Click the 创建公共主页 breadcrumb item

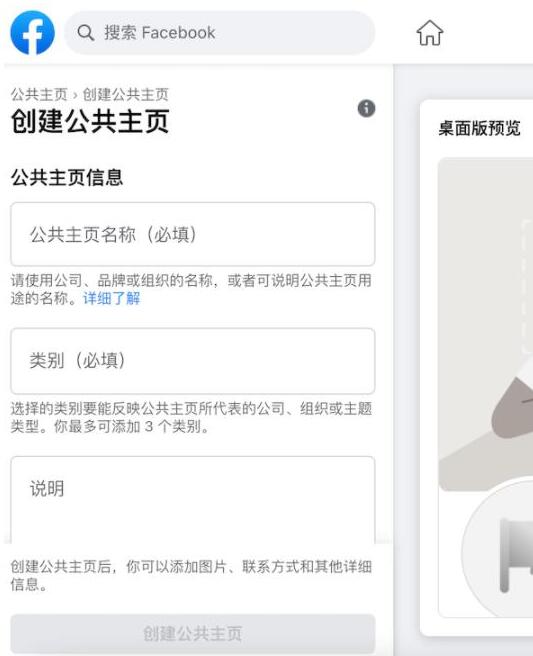click(126, 94)
